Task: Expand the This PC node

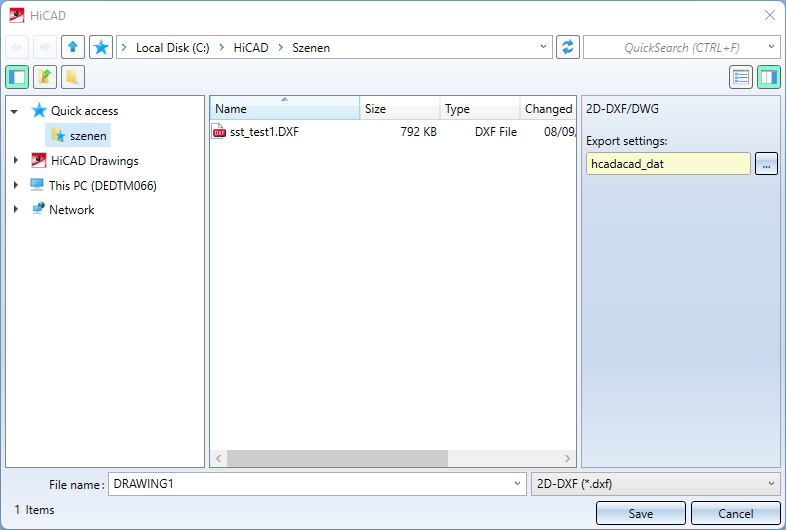Action: 16,185
